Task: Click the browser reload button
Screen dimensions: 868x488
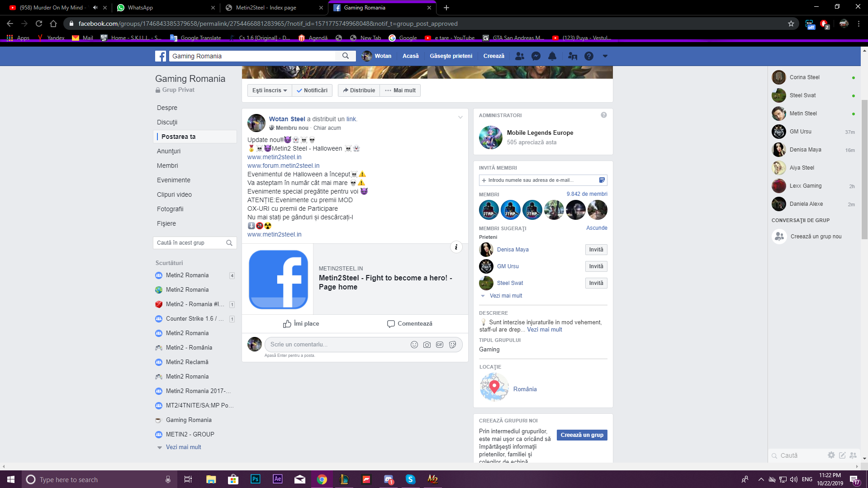Action: [x=39, y=24]
